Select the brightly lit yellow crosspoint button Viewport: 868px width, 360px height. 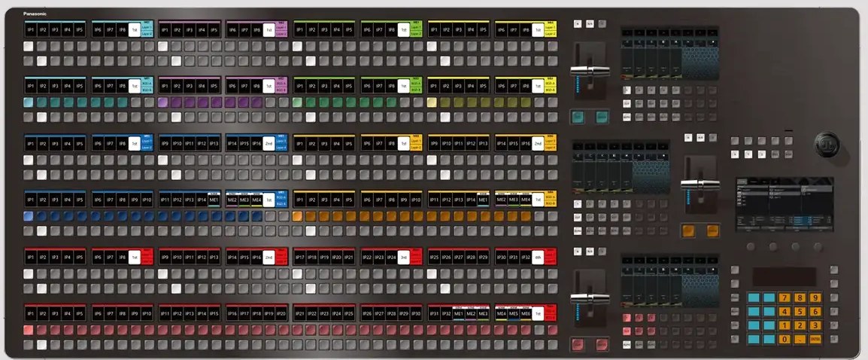pyautogui.click(x=432, y=102)
